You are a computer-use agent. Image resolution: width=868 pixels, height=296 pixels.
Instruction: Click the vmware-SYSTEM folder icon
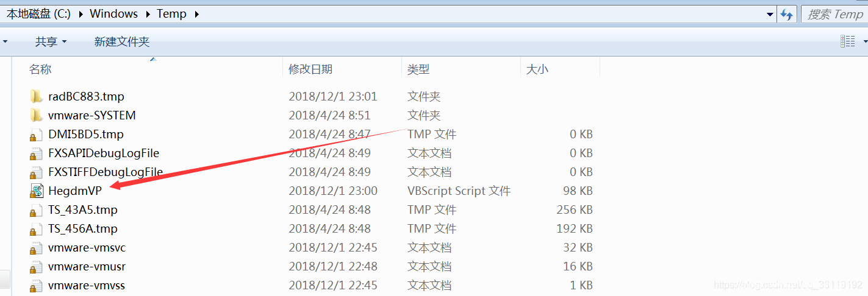(x=37, y=115)
